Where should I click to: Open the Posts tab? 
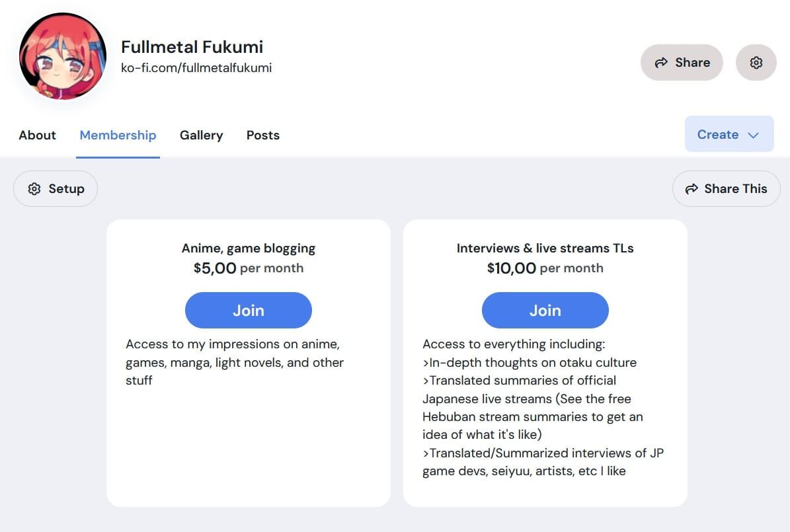point(262,135)
